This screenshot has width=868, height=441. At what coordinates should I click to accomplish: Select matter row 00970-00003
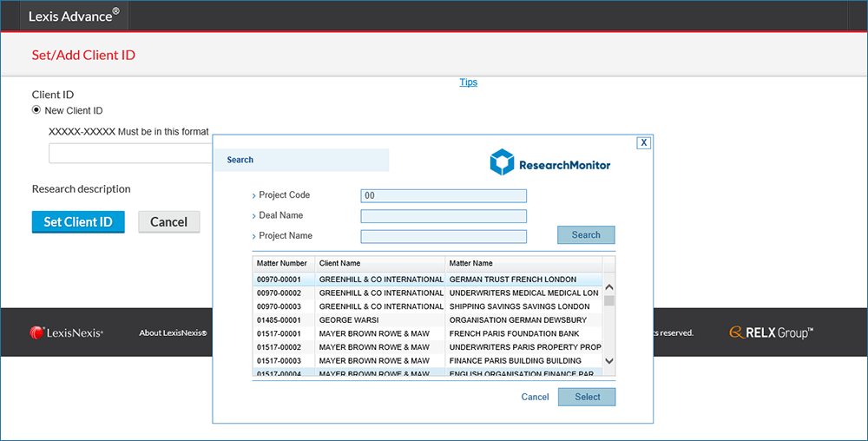tap(427, 306)
